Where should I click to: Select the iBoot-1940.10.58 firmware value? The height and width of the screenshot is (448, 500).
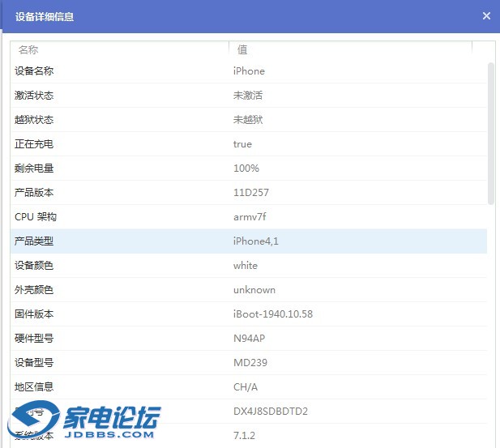[x=272, y=314]
